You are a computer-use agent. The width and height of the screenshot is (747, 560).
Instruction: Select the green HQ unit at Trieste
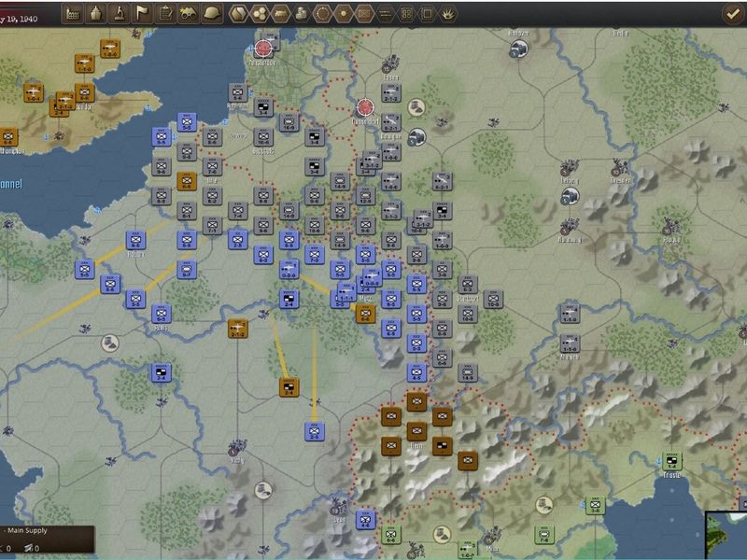click(671, 461)
